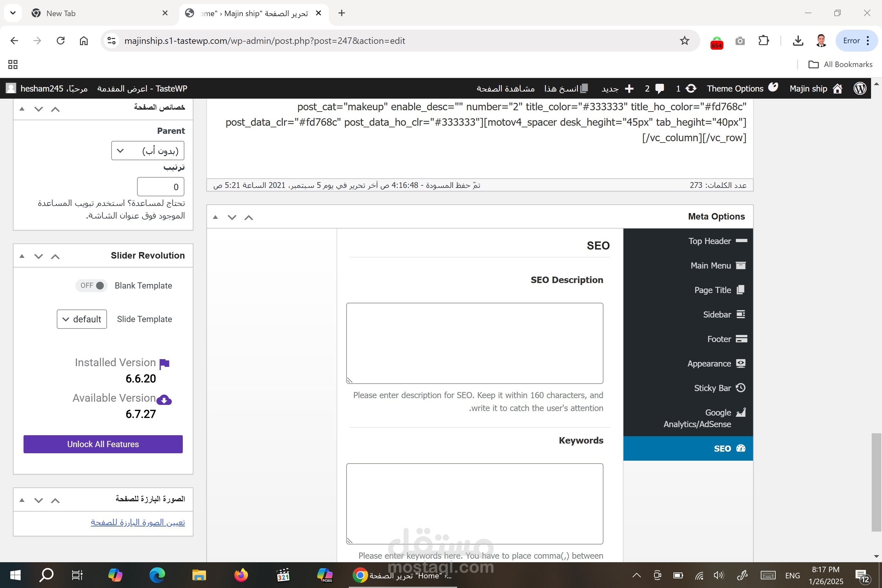This screenshot has height=588, width=882.
Task: Open Firefox from the Windows taskbar
Action: tap(241, 575)
